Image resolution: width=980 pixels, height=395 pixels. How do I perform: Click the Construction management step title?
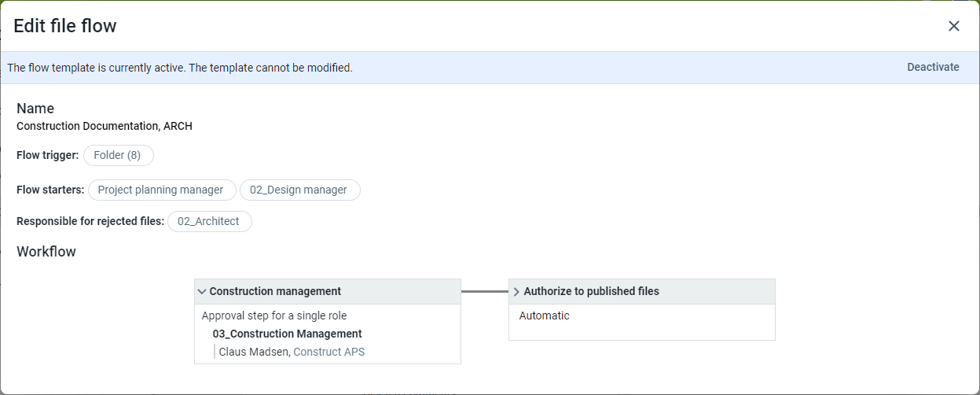click(275, 292)
